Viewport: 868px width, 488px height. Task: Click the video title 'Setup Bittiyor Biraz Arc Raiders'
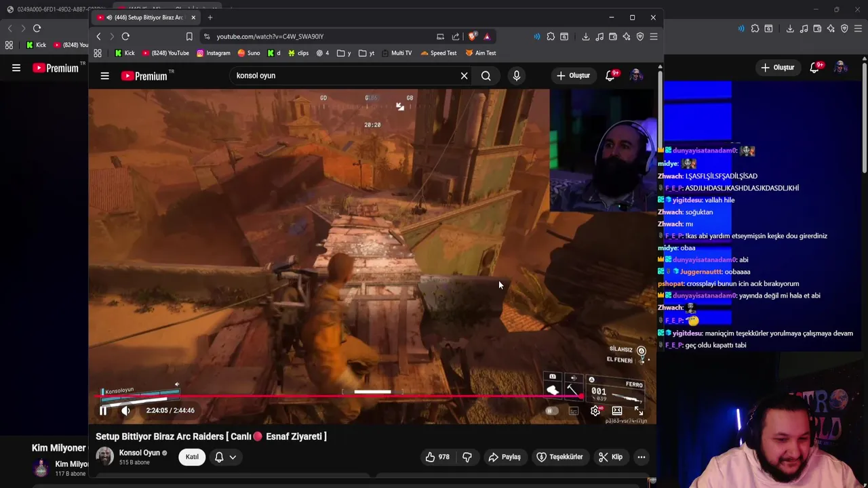coord(211,436)
